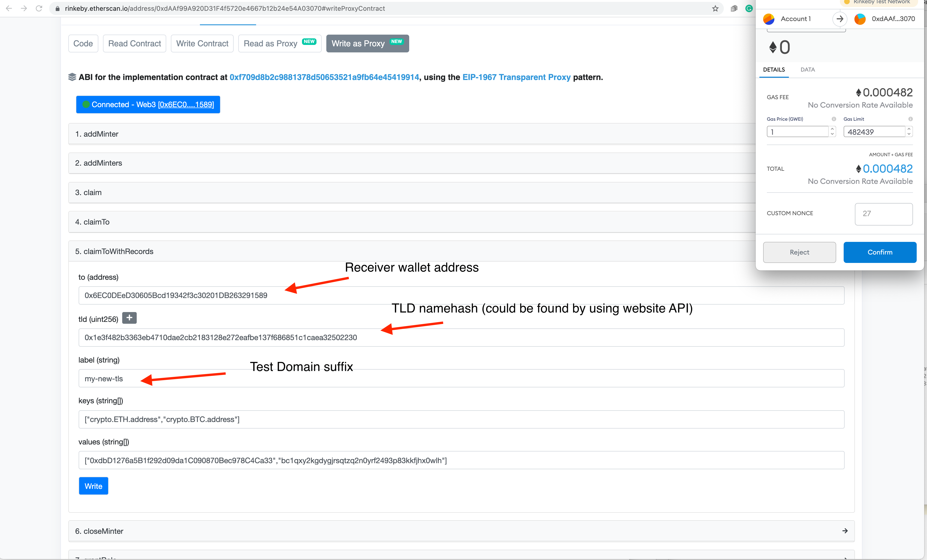Focus the Gas Limit input field
This screenshot has width=927, height=560.
874,131
